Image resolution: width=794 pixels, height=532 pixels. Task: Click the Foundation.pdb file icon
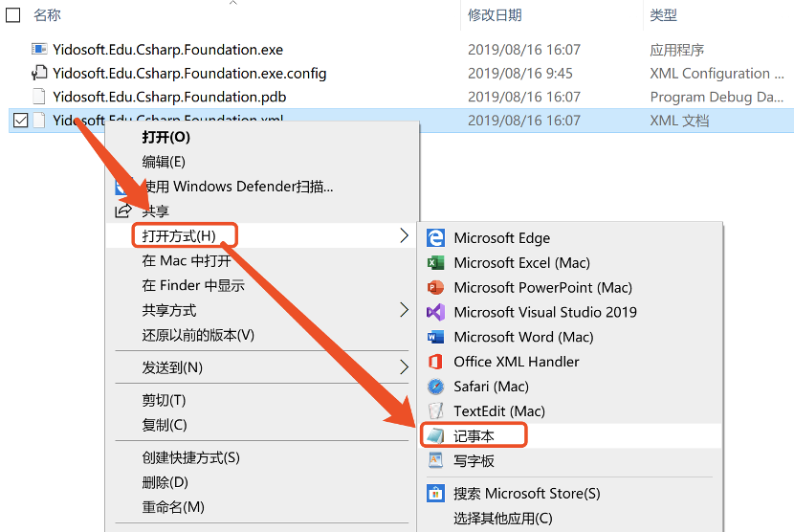tap(39, 97)
